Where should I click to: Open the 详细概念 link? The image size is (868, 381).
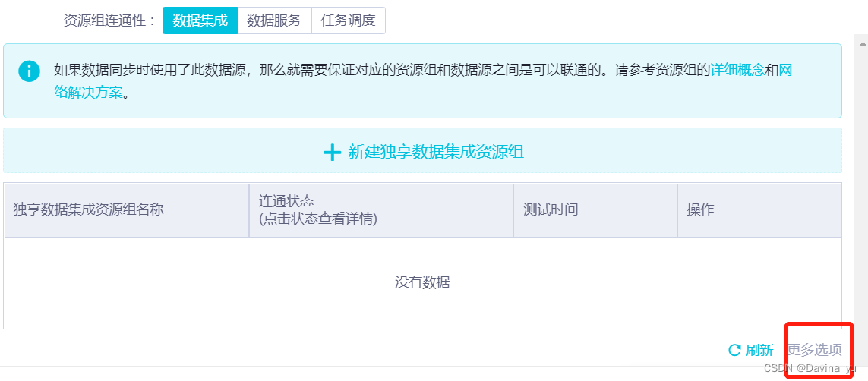click(x=737, y=71)
